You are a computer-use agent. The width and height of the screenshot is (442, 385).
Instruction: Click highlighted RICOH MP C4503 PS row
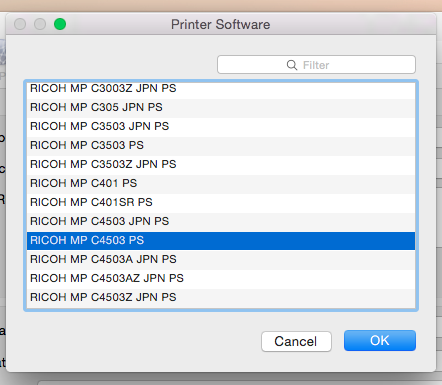coord(221,241)
